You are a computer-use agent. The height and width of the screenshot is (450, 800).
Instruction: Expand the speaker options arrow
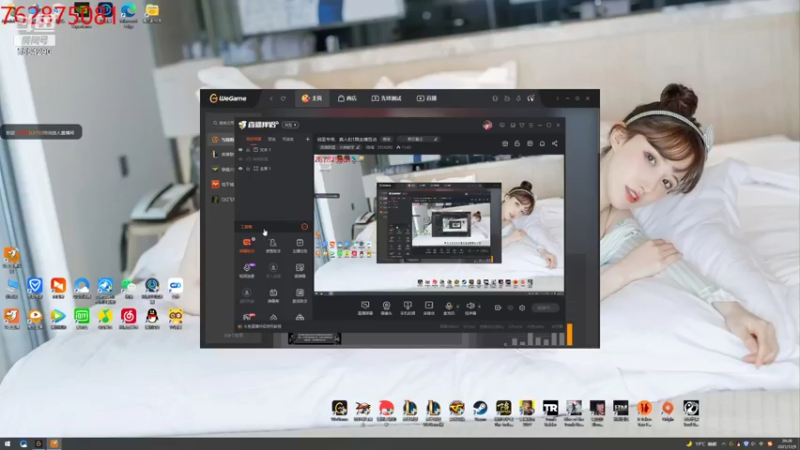point(479,307)
